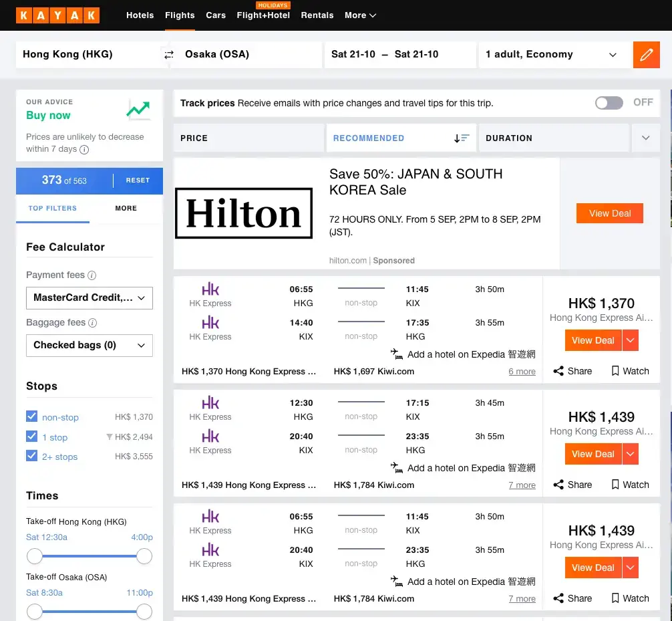Click View Deal for HK$ 1,370 flight

pos(593,340)
